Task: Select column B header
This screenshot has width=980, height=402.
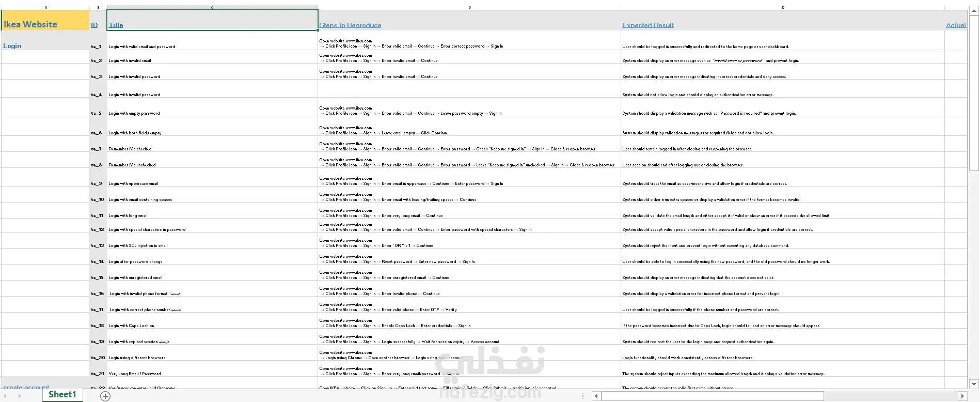Action: [98, 7]
